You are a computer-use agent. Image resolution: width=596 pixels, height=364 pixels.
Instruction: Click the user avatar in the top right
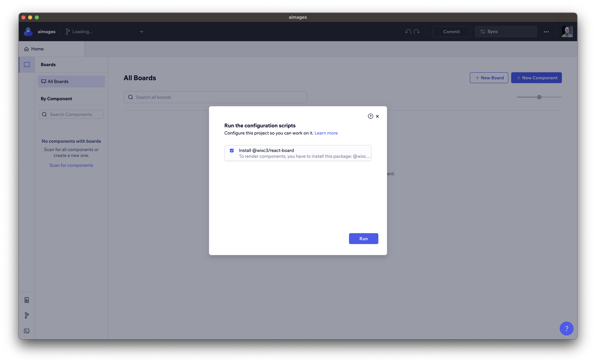click(567, 32)
